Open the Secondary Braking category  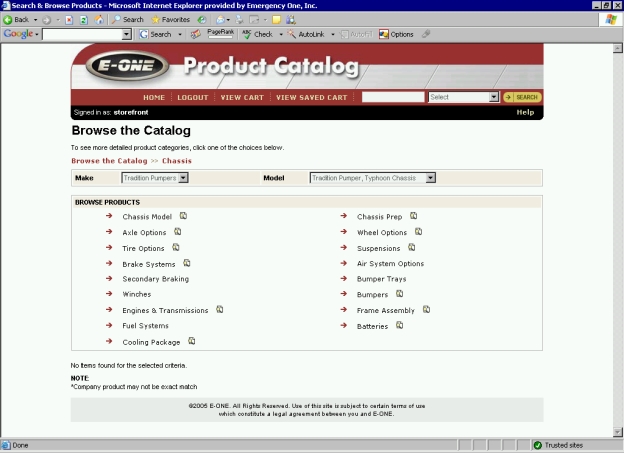point(156,279)
